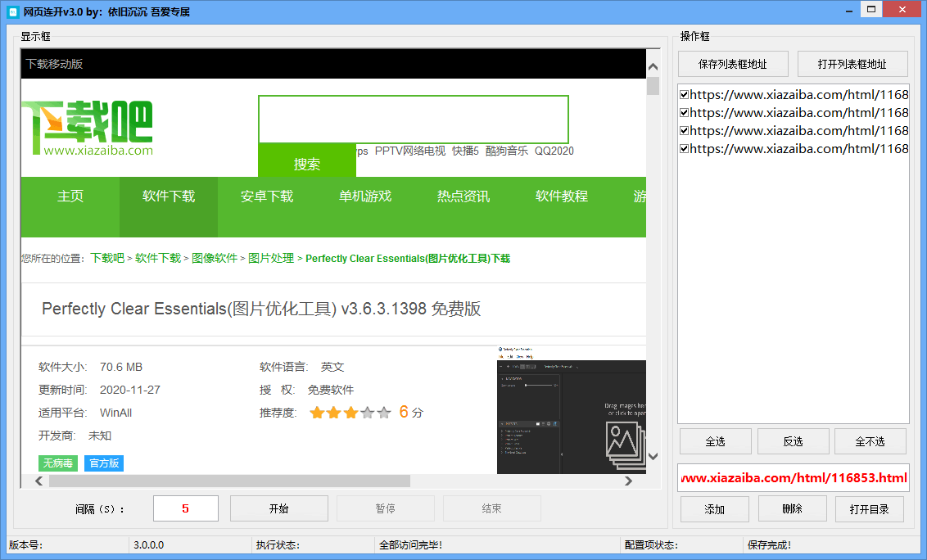Open the 安卓下载 navigation tab

click(x=267, y=196)
